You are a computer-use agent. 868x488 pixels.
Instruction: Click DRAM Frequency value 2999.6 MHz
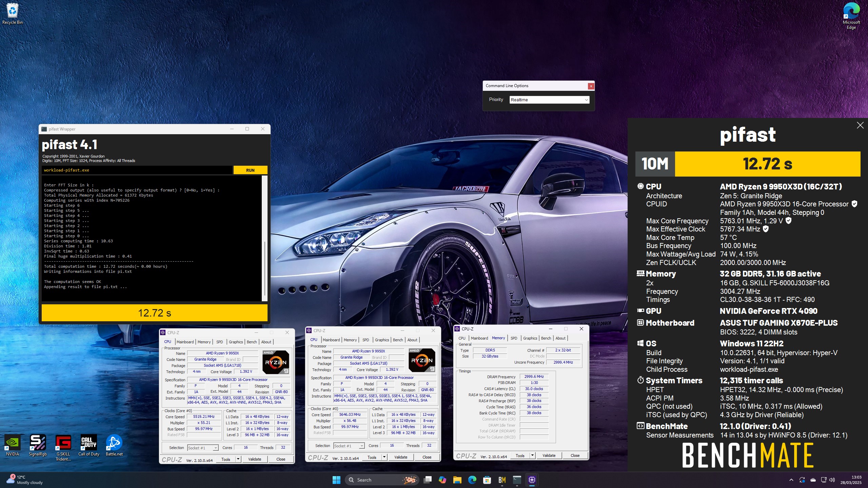click(x=534, y=377)
